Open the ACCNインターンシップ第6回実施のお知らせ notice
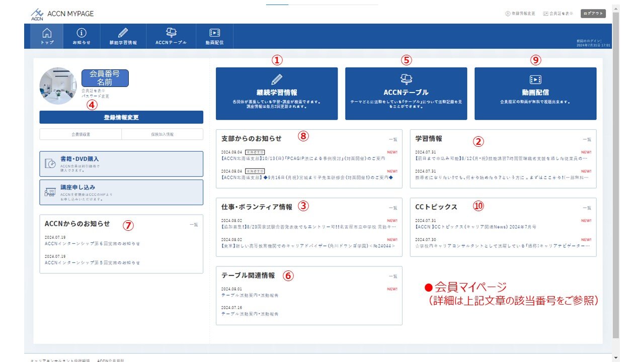 (x=93, y=243)
